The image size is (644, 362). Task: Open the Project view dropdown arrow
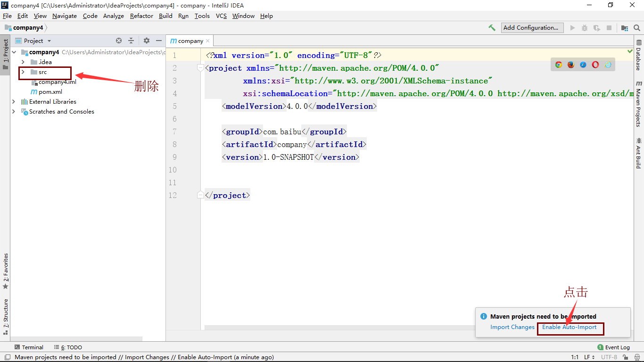[x=49, y=41]
